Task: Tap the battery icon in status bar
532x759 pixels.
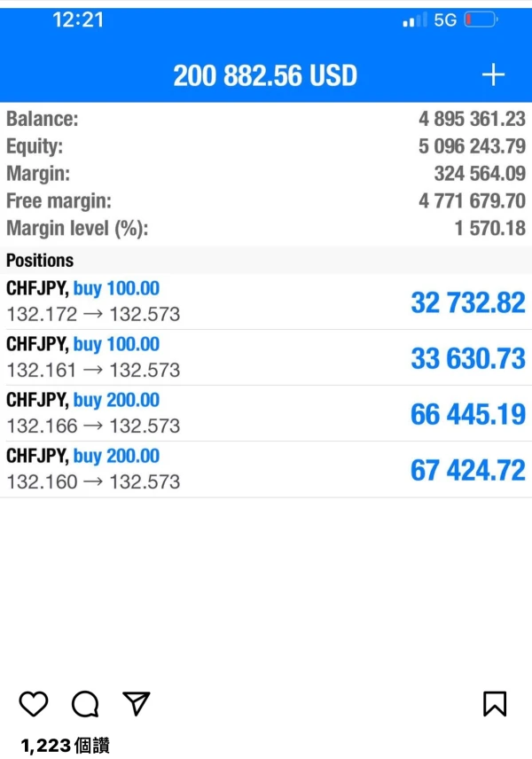Action: point(480,20)
